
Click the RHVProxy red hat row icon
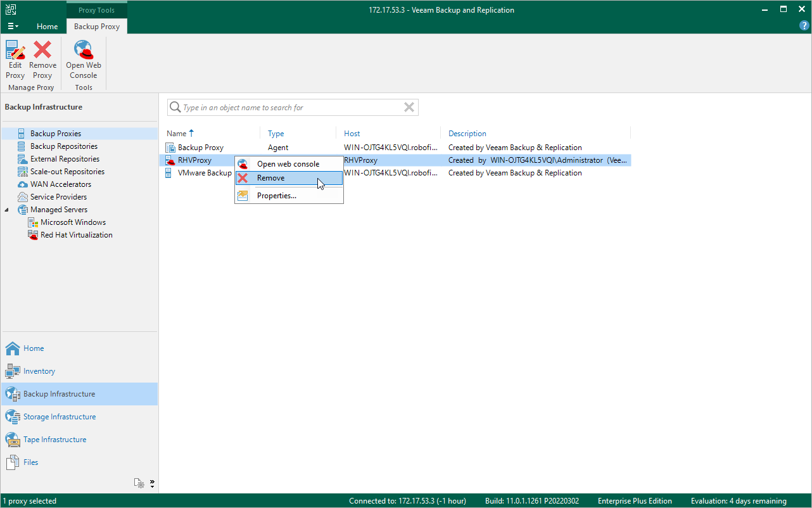tap(170, 160)
